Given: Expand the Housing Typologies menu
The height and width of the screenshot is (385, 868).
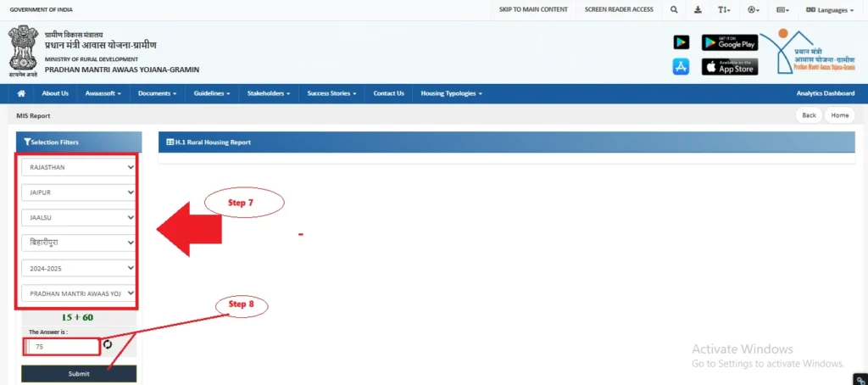Looking at the screenshot, I should pyautogui.click(x=452, y=93).
